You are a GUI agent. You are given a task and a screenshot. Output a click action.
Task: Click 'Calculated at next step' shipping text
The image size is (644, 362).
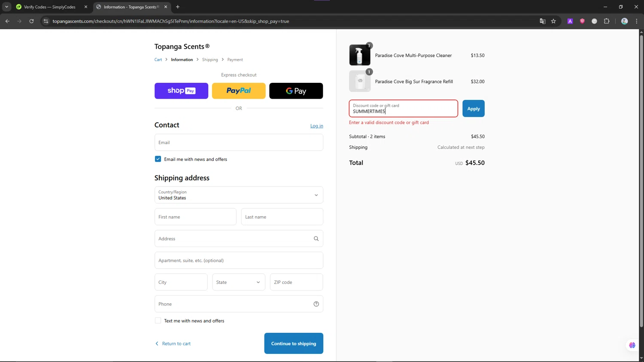(461, 147)
